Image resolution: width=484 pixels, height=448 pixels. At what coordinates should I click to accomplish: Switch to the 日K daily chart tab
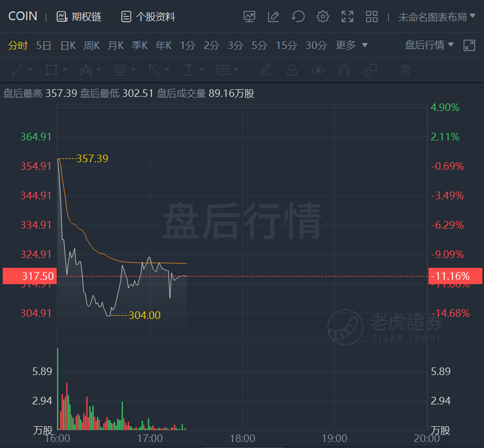tap(68, 45)
